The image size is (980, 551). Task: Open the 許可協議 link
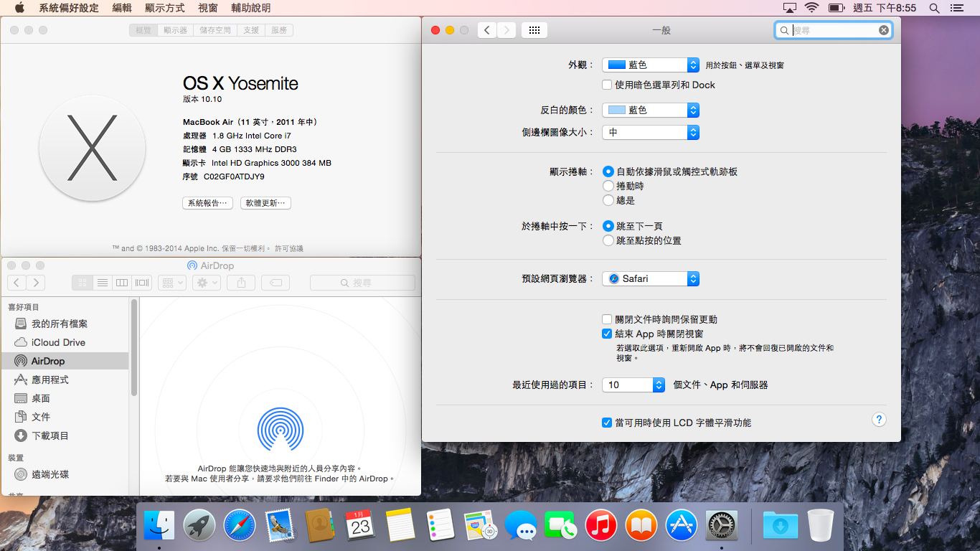click(289, 248)
